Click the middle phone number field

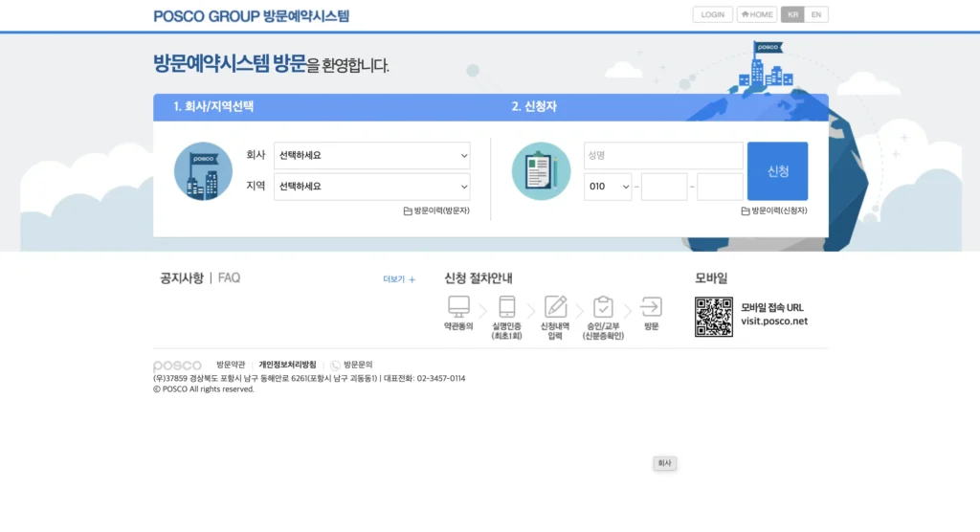[x=664, y=187]
